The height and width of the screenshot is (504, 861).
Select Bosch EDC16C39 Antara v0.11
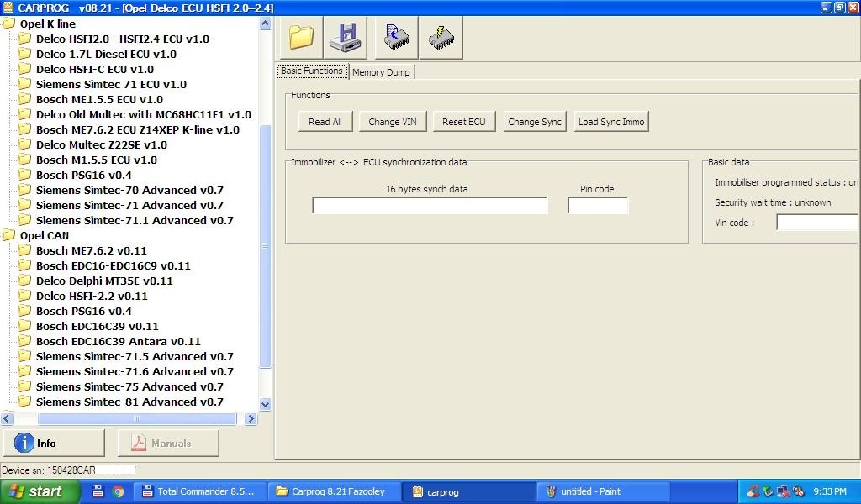point(119,341)
